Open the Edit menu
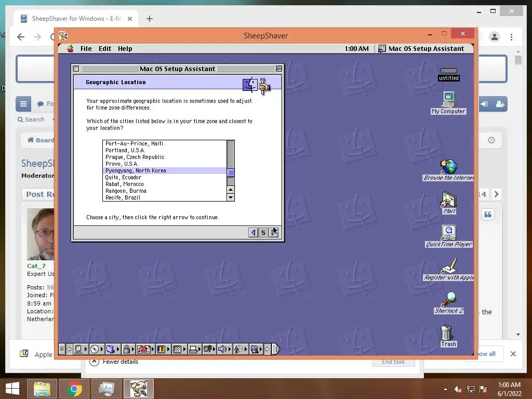The width and height of the screenshot is (532, 399). (105, 48)
